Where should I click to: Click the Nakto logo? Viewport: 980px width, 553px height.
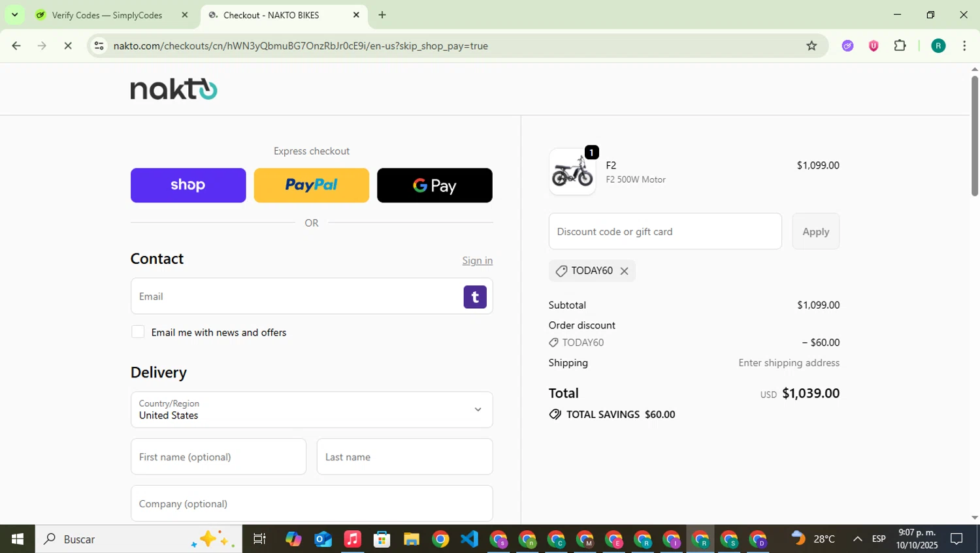coord(174,89)
